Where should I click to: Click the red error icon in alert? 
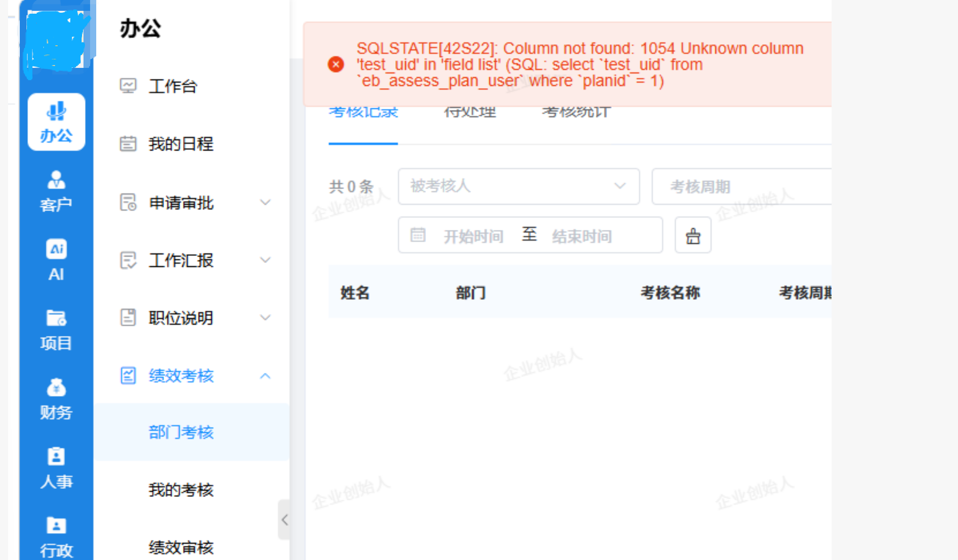click(x=336, y=64)
